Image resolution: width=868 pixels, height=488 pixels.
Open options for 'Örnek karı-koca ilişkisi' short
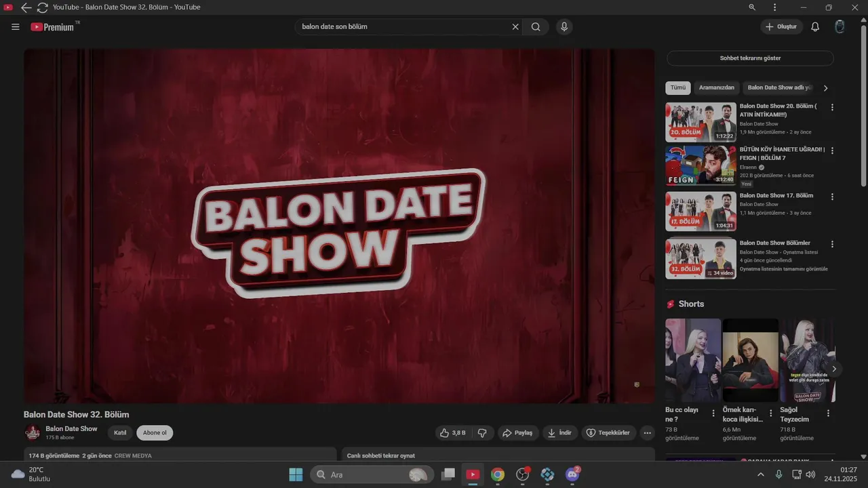click(770, 413)
